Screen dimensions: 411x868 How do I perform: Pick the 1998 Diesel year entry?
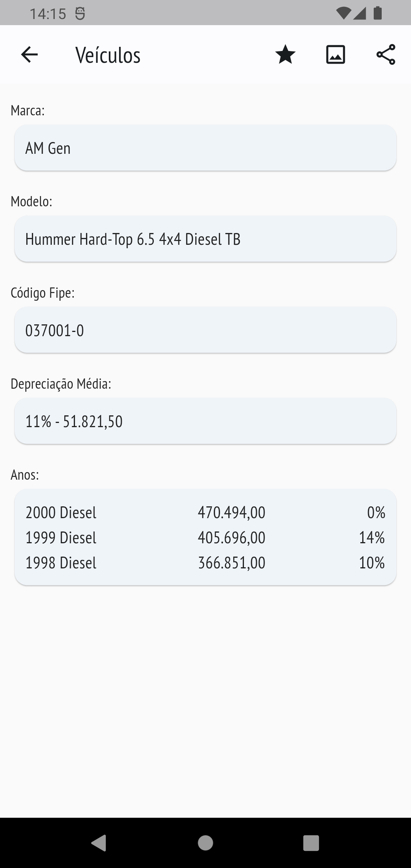61,563
